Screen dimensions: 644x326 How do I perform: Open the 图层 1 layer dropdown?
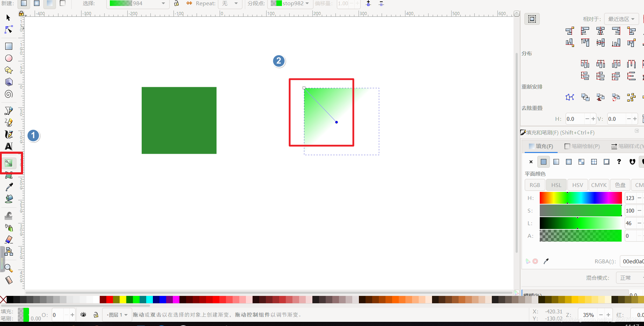click(117, 315)
